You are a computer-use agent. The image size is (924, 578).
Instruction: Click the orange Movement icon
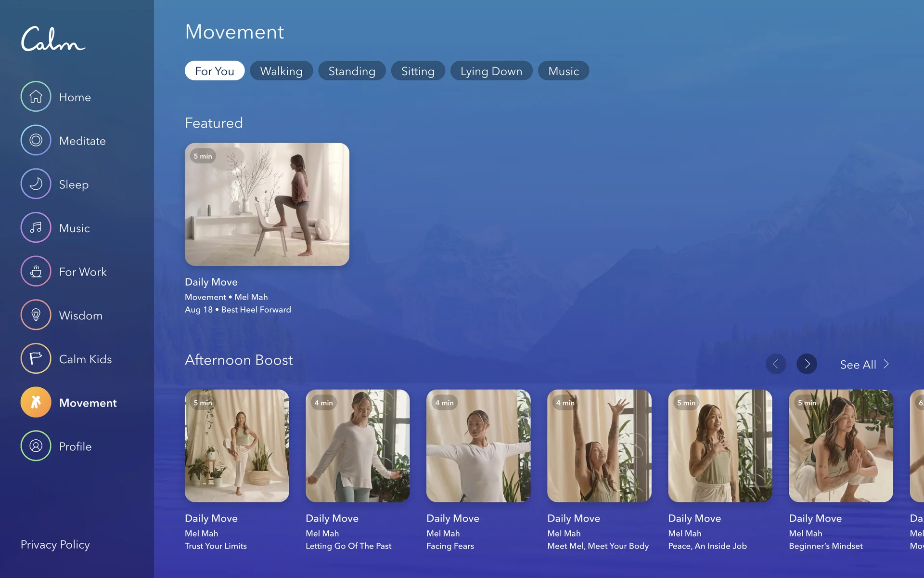(36, 402)
